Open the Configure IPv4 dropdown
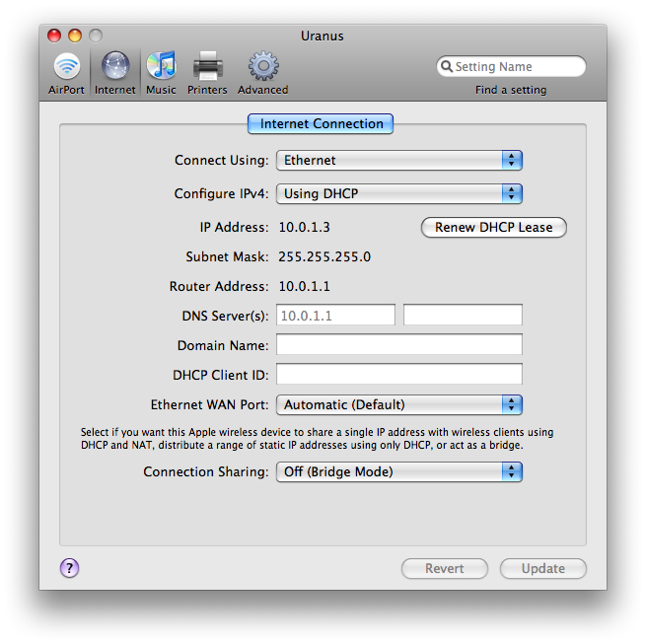The image size is (646, 644). pyautogui.click(x=399, y=193)
